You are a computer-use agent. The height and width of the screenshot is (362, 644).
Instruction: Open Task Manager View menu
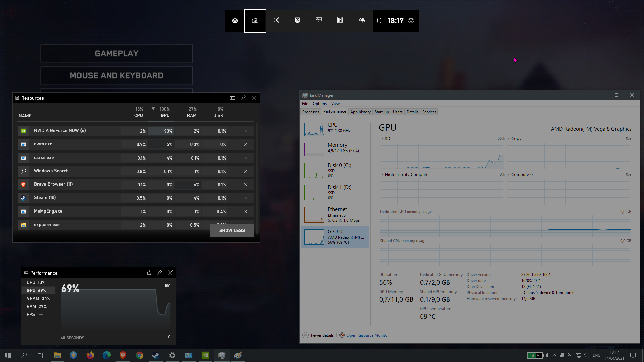click(x=335, y=104)
